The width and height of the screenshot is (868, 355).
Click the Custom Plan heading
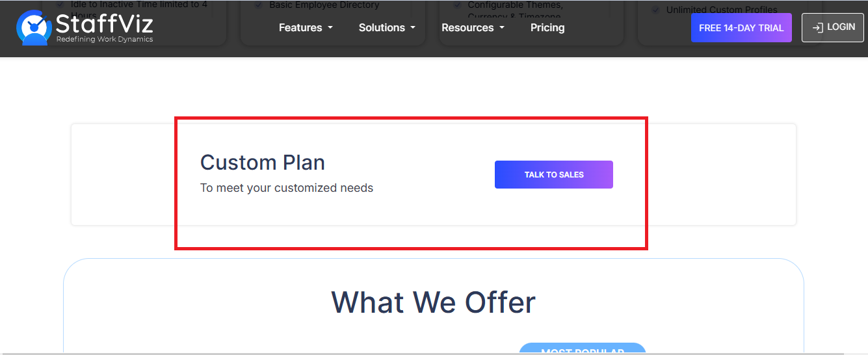pyautogui.click(x=263, y=162)
